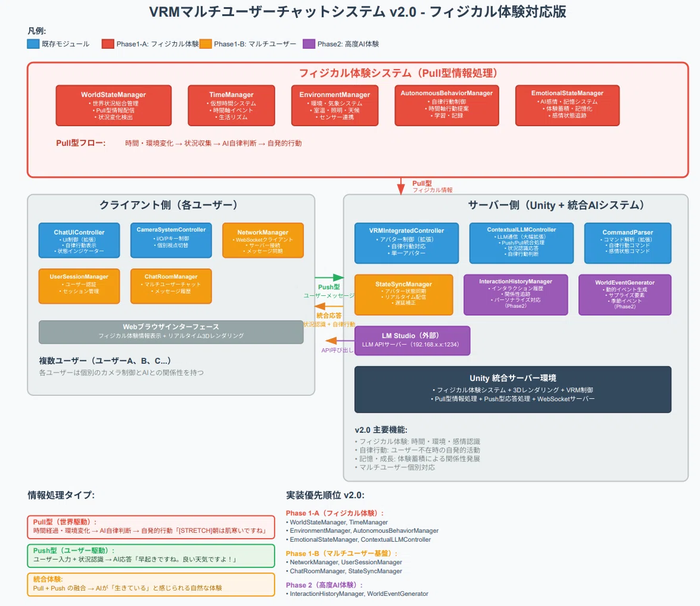Click the 実装優先順位 v2.0: heading
Viewport: 700px width, 606px height.
tap(325, 495)
